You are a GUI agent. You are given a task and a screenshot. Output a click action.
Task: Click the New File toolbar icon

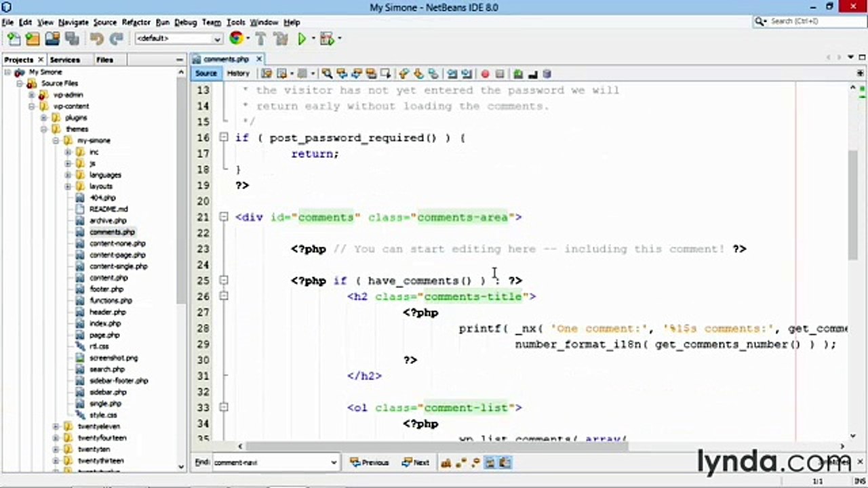pyautogui.click(x=13, y=39)
